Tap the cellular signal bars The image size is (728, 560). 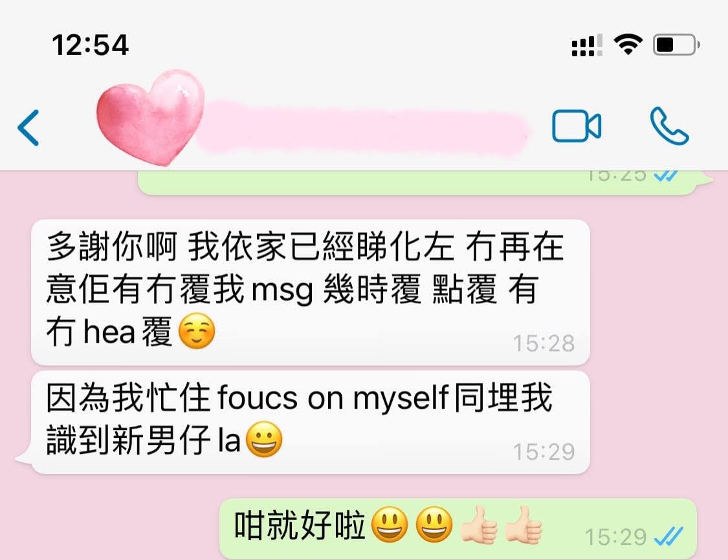click(x=587, y=45)
